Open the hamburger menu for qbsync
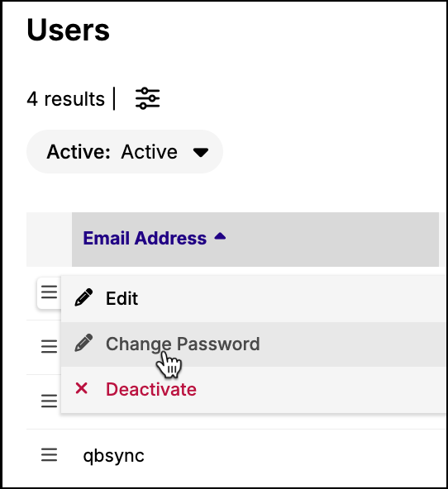This screenshot has width=448, height=489. click(50, 455)
